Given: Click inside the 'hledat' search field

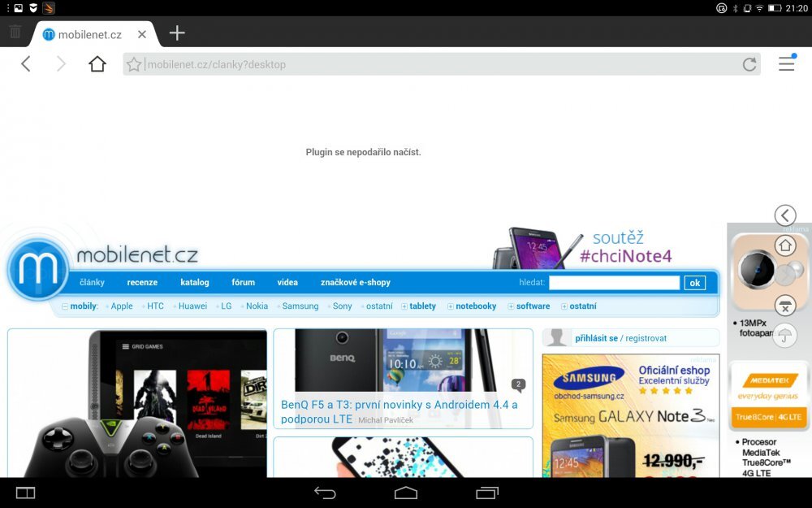Looking at the screenshot, I should point(615,282).
